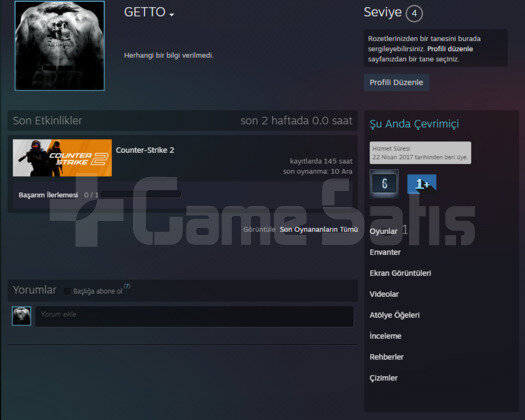Click the Hizmet Süresi badge box
The image size is (525, 420).
(x=420, y=153)
